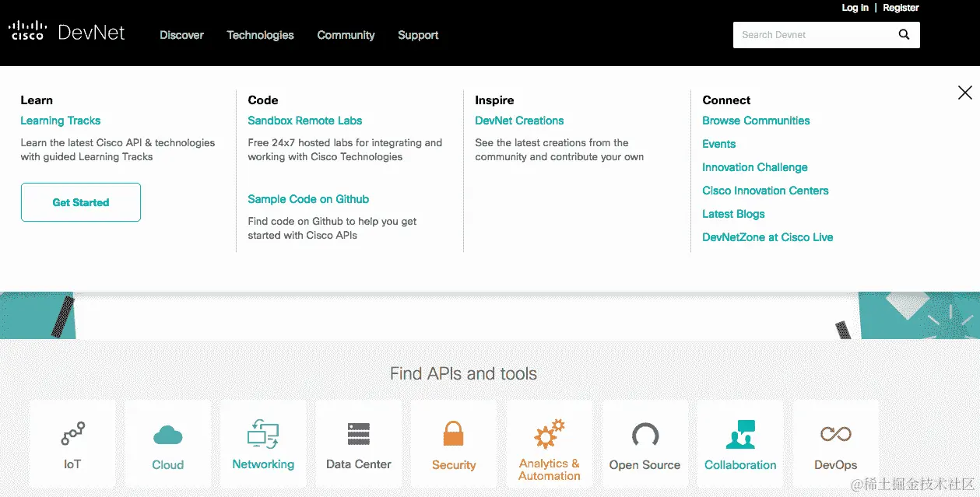
Task: Click the 'Learn the latest Cisco API' description
Action: point(118,149)
